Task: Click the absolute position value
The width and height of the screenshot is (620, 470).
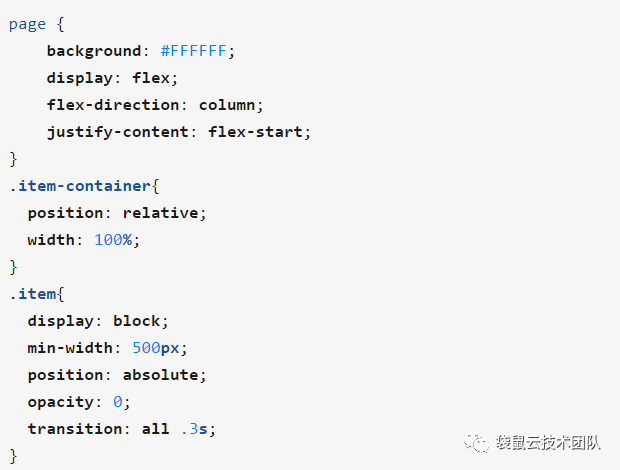Action: 161,375
